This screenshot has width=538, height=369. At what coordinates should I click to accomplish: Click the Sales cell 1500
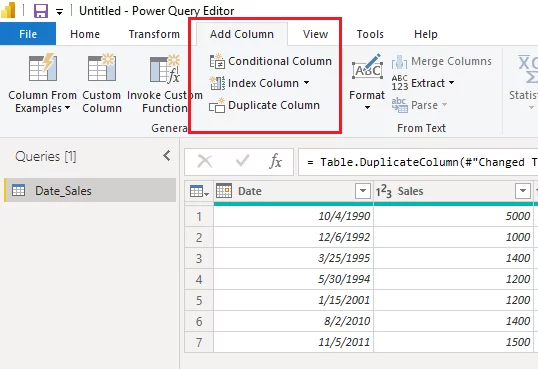[x=453, y=342]
